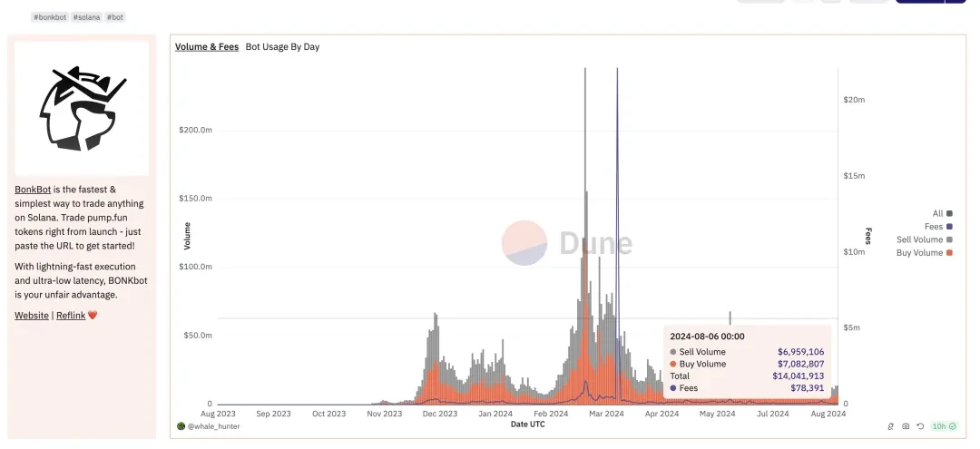This screenshot has width=980, height=449.
Task: Switch to the Bot Usage By Day tab
Action: click(282, 47)
